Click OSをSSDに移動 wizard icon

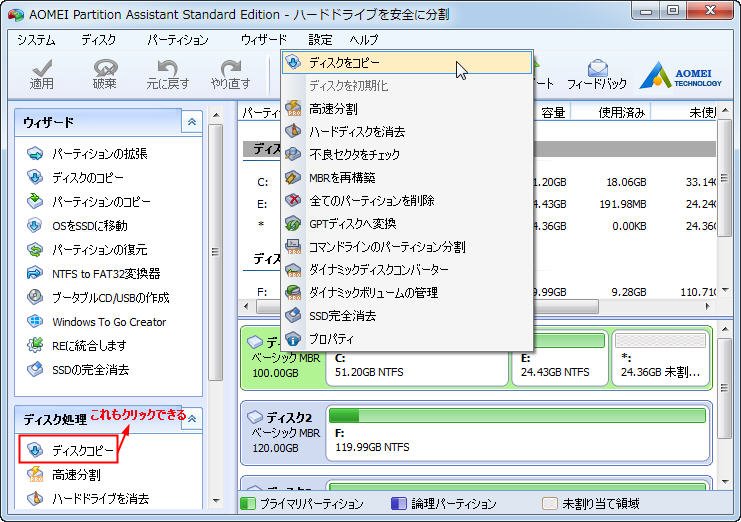pos(35,225)
